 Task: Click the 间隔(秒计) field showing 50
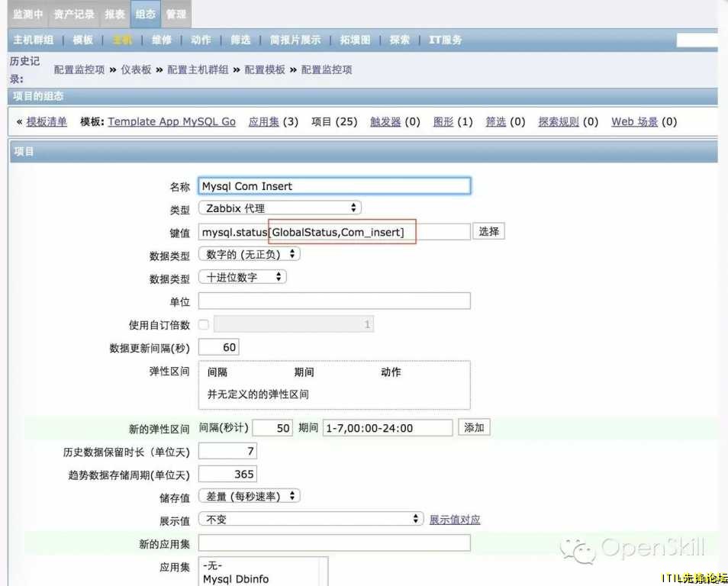(272, 427)
